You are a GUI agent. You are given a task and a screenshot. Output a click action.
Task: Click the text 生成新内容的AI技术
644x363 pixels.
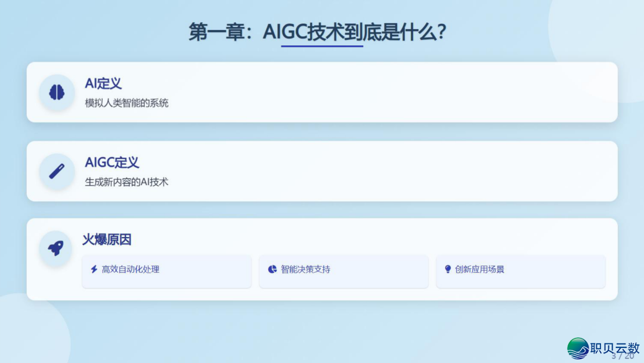(x=126, y=181)
